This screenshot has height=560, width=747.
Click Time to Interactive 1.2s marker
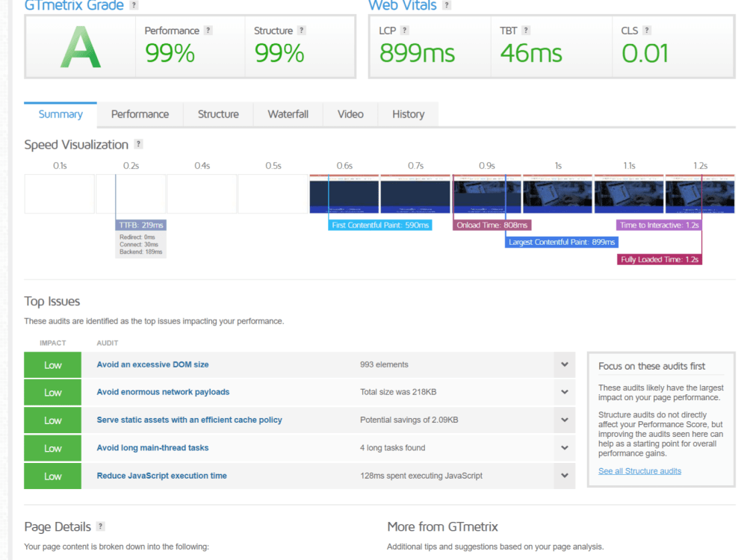(660, 225)
